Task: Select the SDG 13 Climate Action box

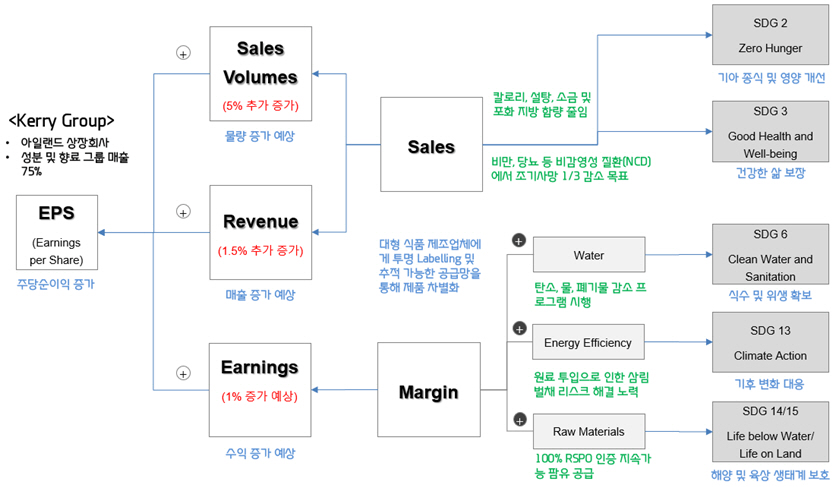Action: [x=770, y=342]
